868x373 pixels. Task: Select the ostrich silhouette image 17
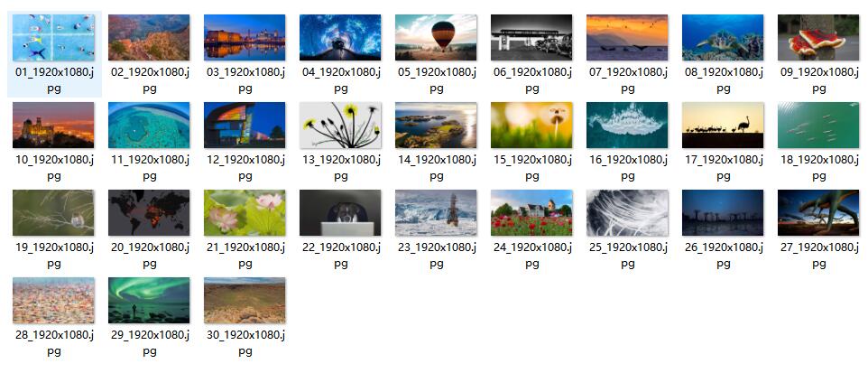(x=723, y=126)
